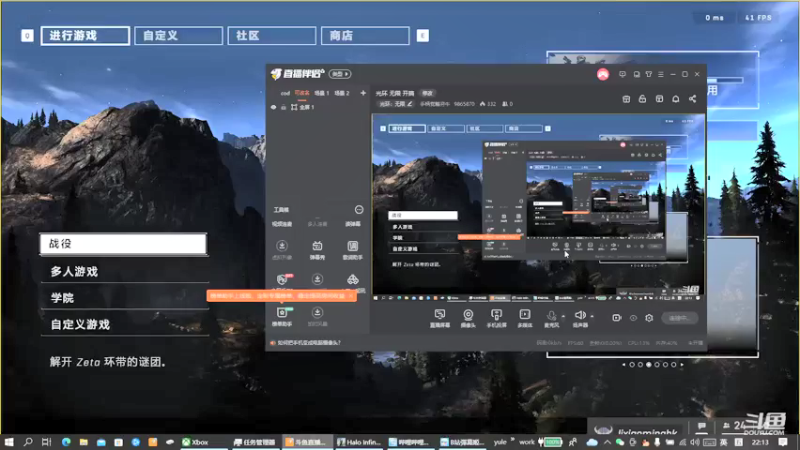The width and height of the screenshot is (800, 450).
Task: Go to the previous carousel card arrow
Action: point(623,365)
